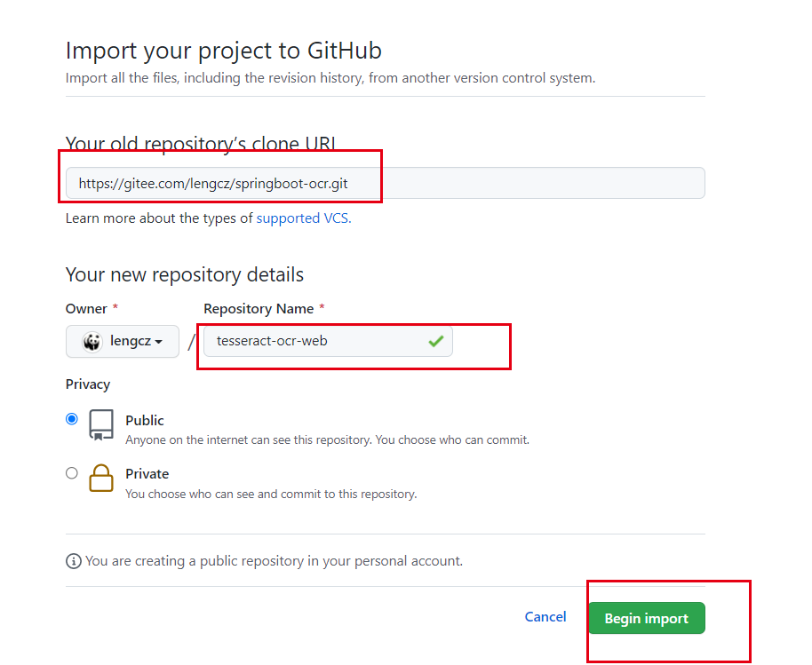Click the Owner field label

(86, 309)
